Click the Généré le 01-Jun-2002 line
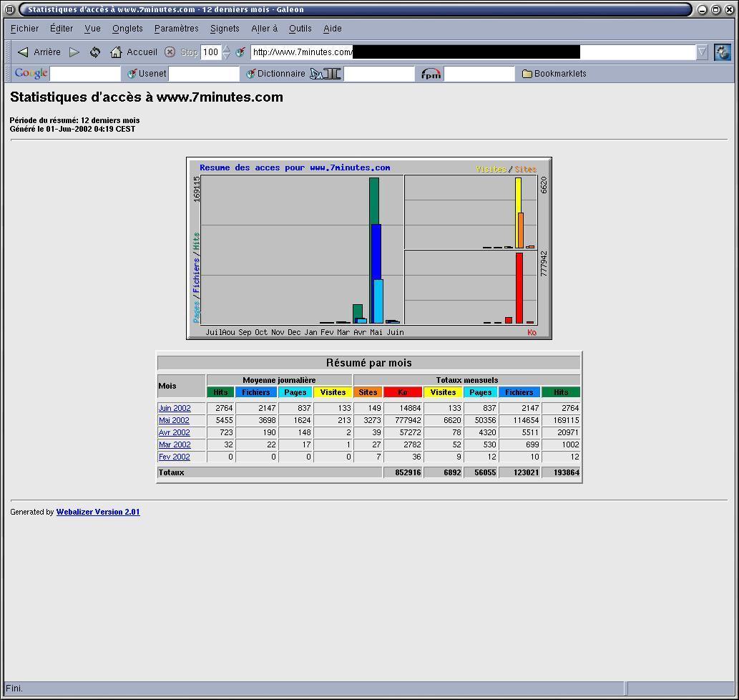 click(72, 129)
